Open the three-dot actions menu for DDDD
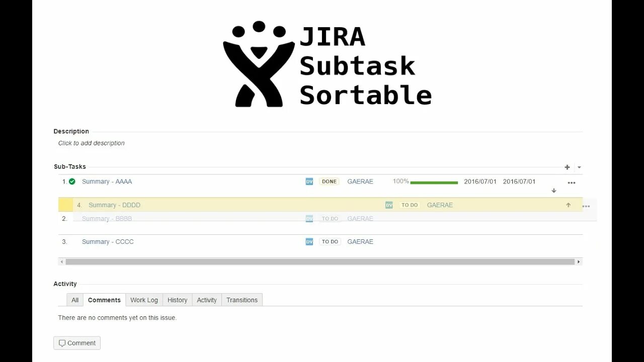Image resolution: width=644 pixels, height=362 pixels. click(586, 206)
